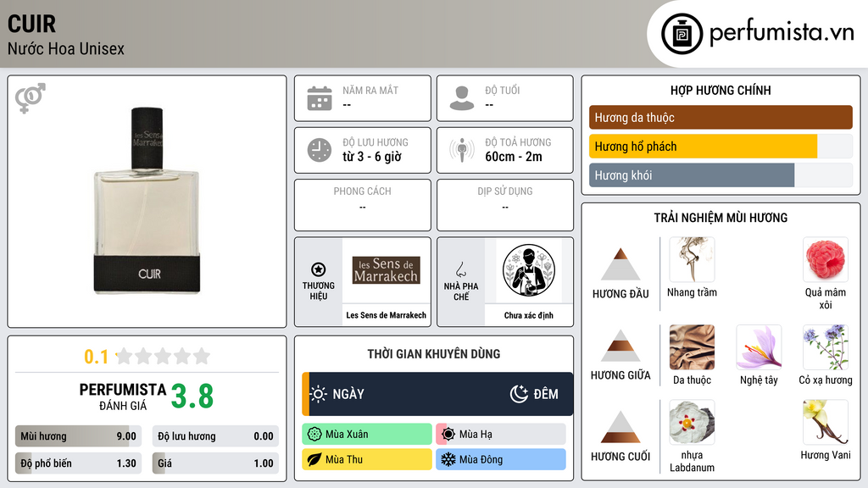Select the Mùa Thu season chip

pyautogui.click(x=367, y=459)
